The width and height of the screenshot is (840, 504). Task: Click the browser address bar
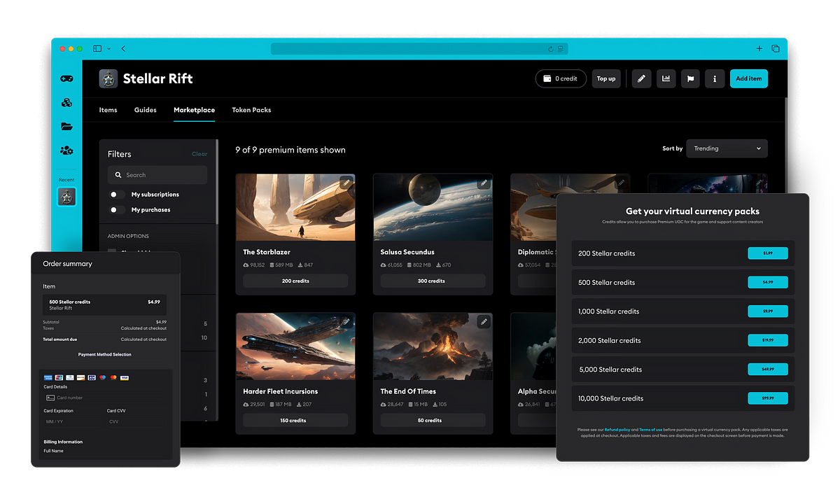[419, 49]
